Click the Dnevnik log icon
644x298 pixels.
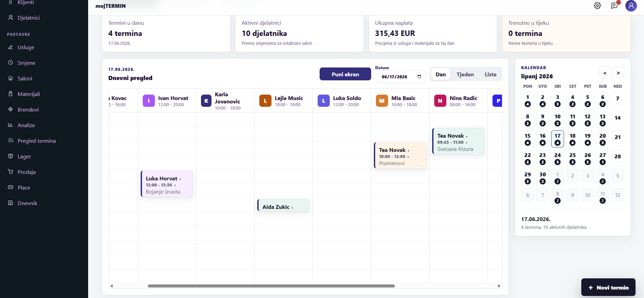pos(11,203)
